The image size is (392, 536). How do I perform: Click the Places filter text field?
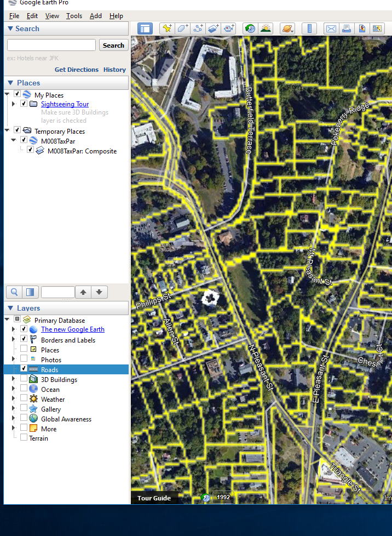coord(57,292)
